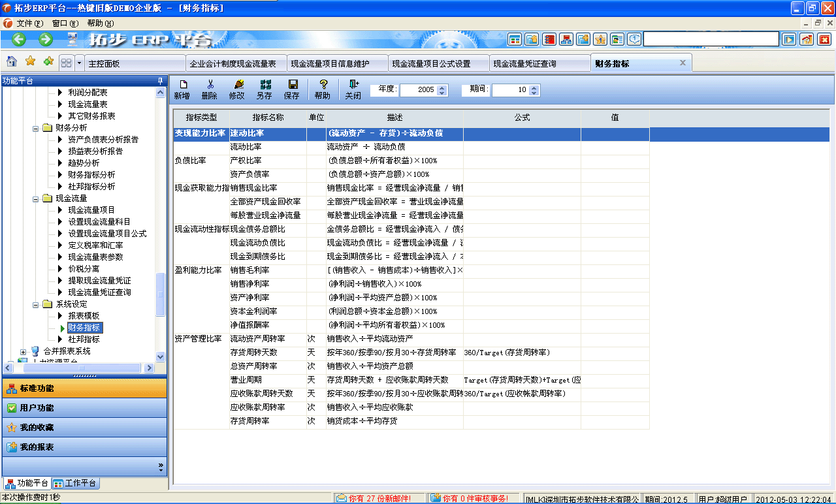Expand the 合并报表系统 tree node

[24, 351]
